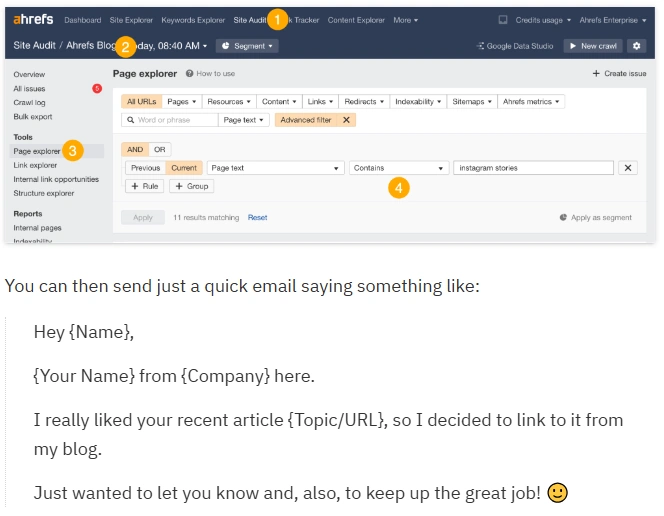Open Bulk export in the sidebar

pyautogui.click(x=33, y=116)
